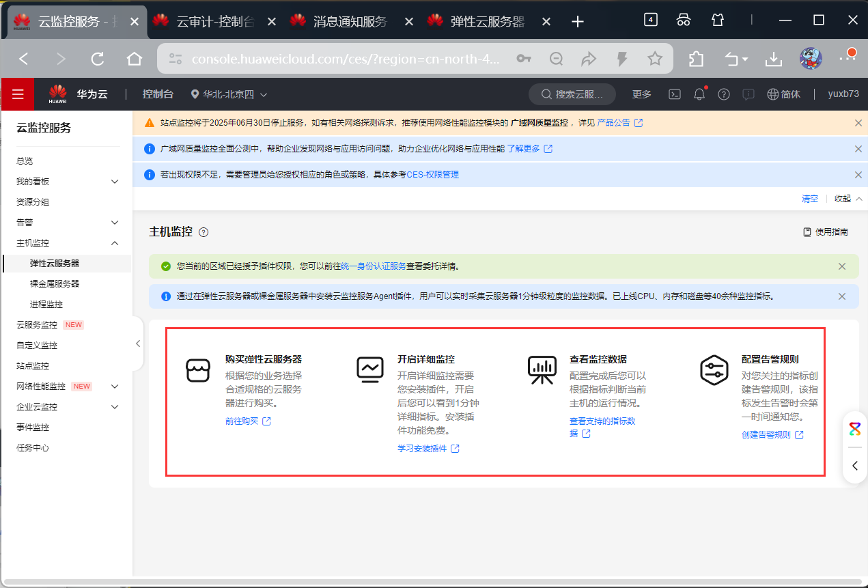This screenshot has height=588, width=868.
Task: Click the user avatar in browser toolbar
Action: (x=811, y=59)
